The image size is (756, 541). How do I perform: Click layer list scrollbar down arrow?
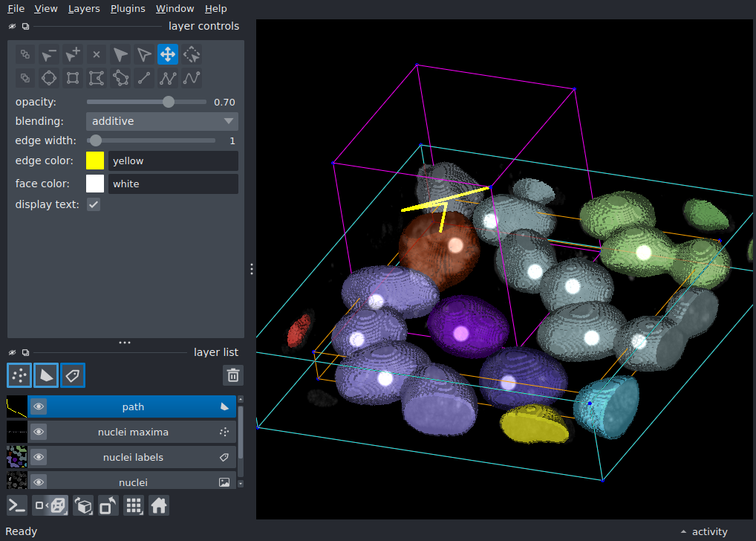pyautogui.click(x=241, y=484)
